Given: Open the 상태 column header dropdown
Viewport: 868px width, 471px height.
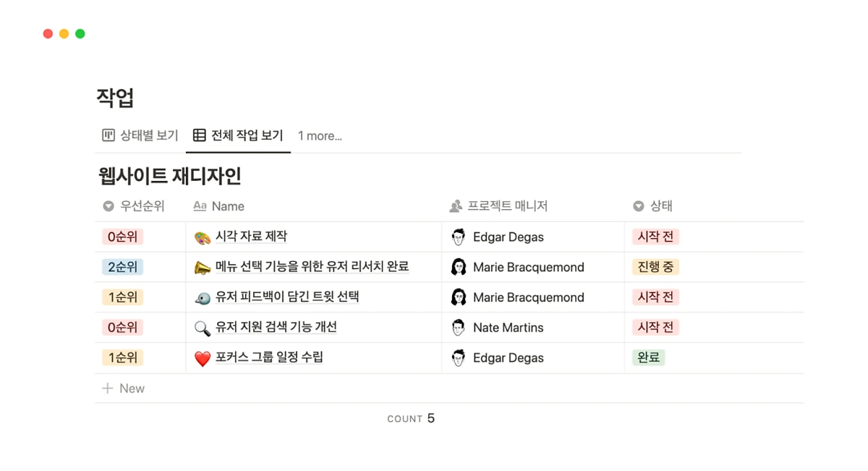Looking at the screenshot, I should click(x=637, y=205).
